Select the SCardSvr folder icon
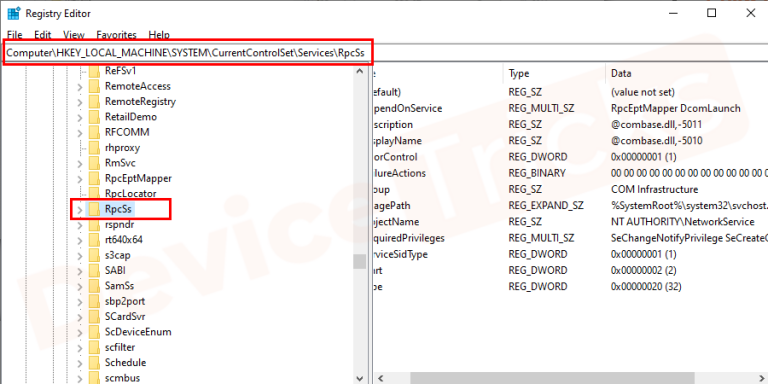The image size is (768, 384). [94, 316]
